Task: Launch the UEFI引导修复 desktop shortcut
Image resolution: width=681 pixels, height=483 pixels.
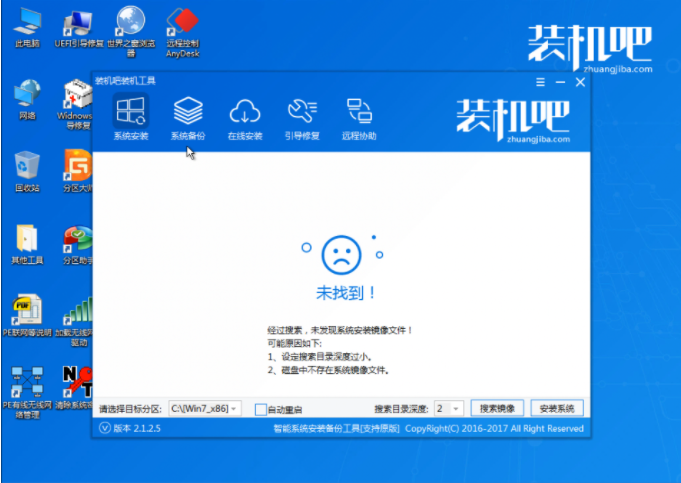Action: pyautogui.click(x=77, y=24)
